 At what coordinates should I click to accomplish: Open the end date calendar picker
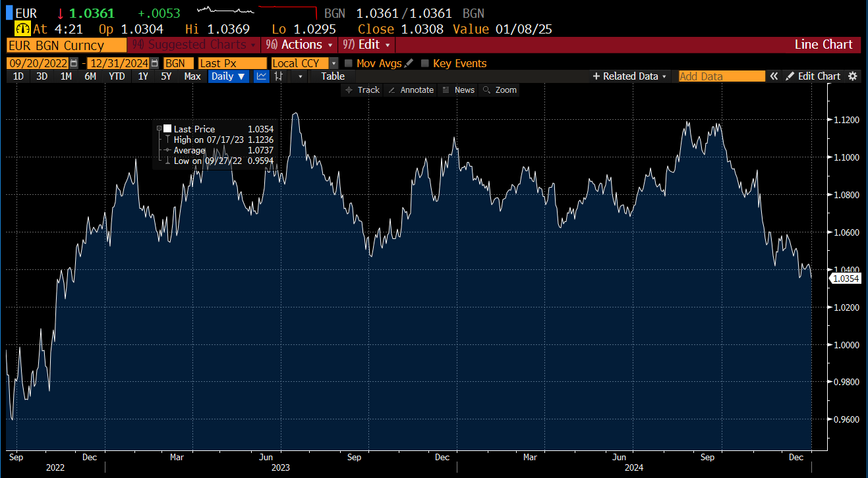coord(154,63)
